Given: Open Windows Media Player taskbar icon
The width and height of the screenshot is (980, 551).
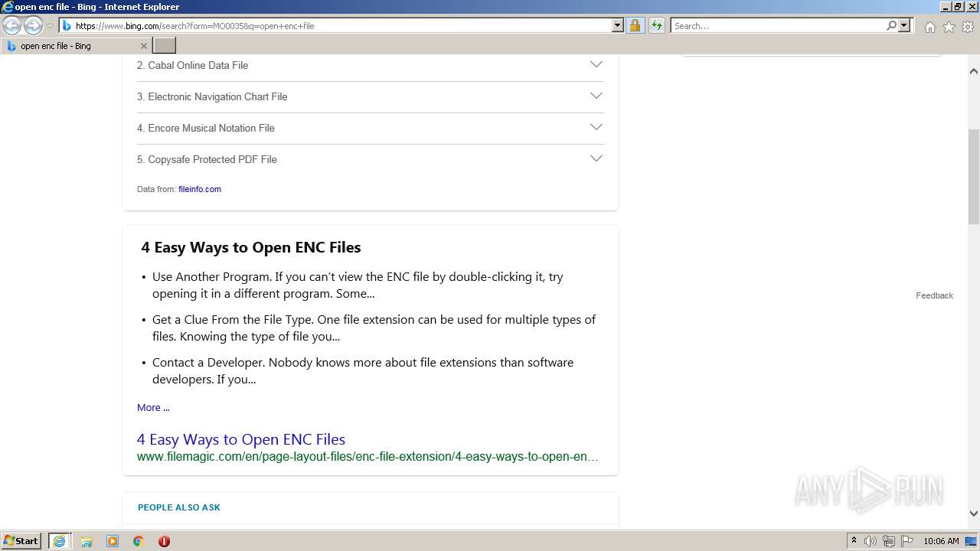Looking at the screenshot, I should pos(113,541).
